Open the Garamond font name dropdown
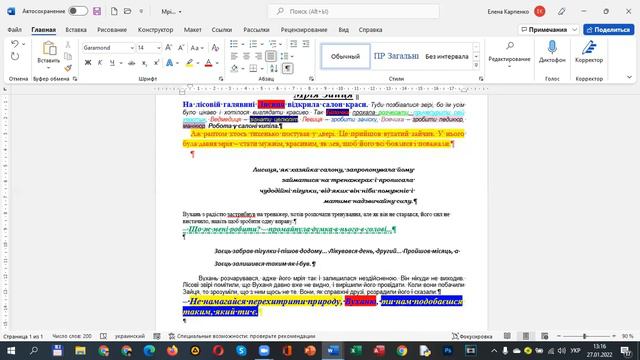 [132, 48]
